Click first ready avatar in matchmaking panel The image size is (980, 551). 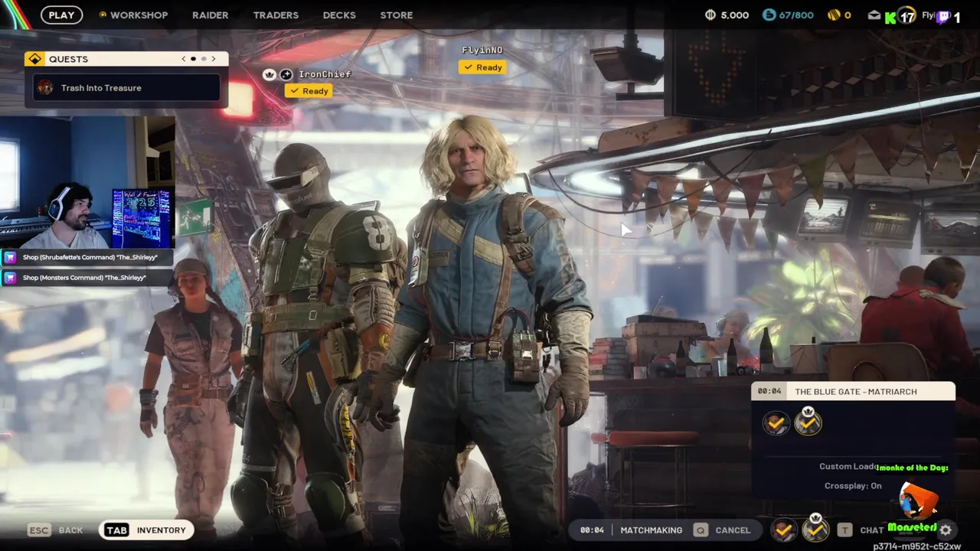776,423
